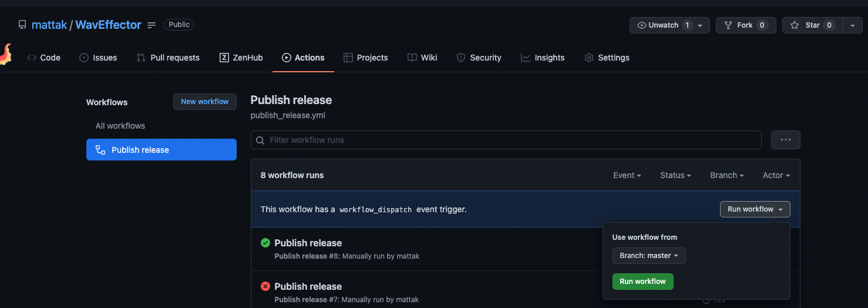The image size is (868, 308).
Task: Click the eye icon in Unwatch button
Action: (x=642, y=25)
